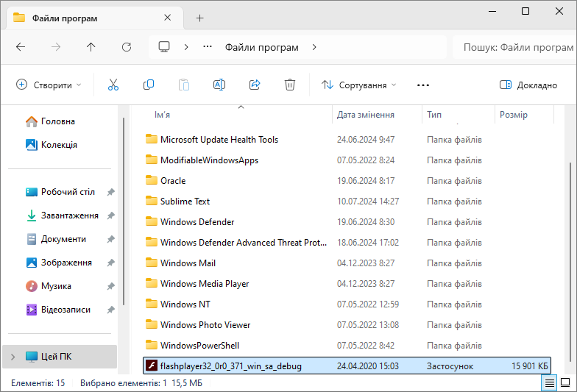Click the pin icon next to Завантаження
This screenshot has width=577, height=392.
110,215
